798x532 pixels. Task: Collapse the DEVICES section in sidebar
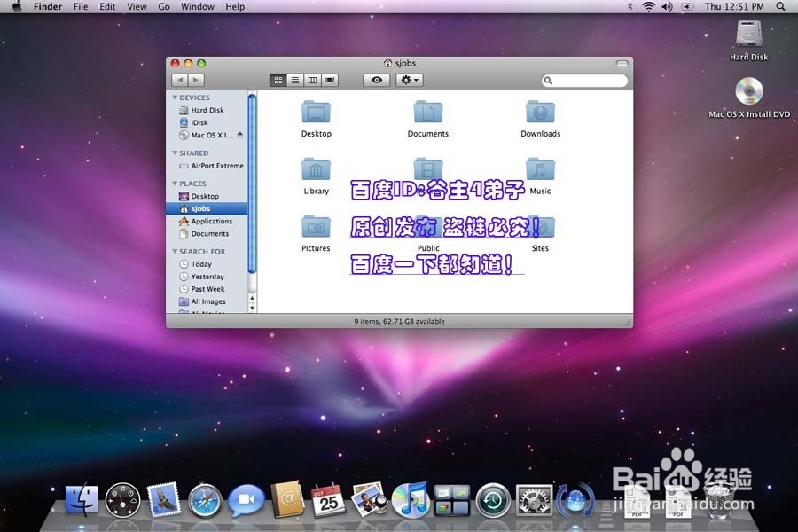point(176,98)
